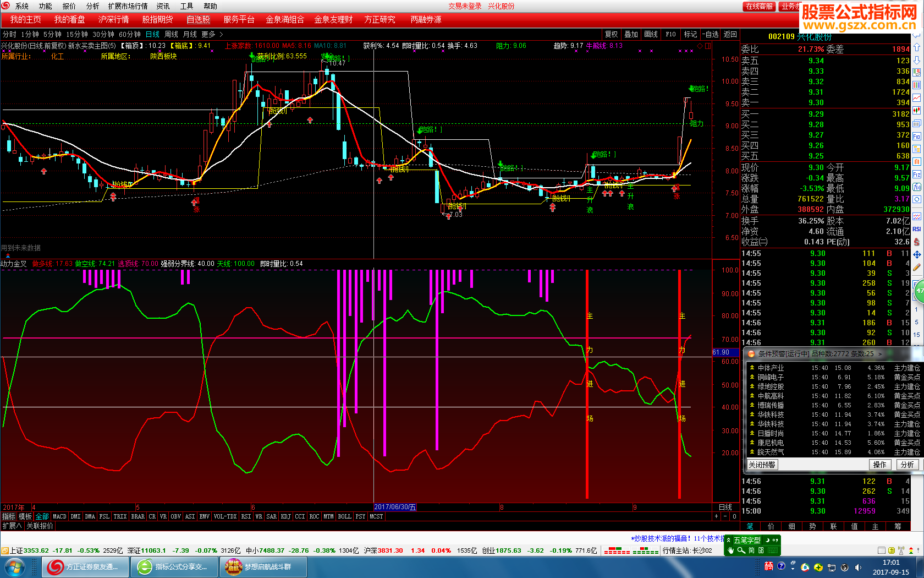
Task: Click the circle O icon in sidebar
Action: click(x=917, y=199)
